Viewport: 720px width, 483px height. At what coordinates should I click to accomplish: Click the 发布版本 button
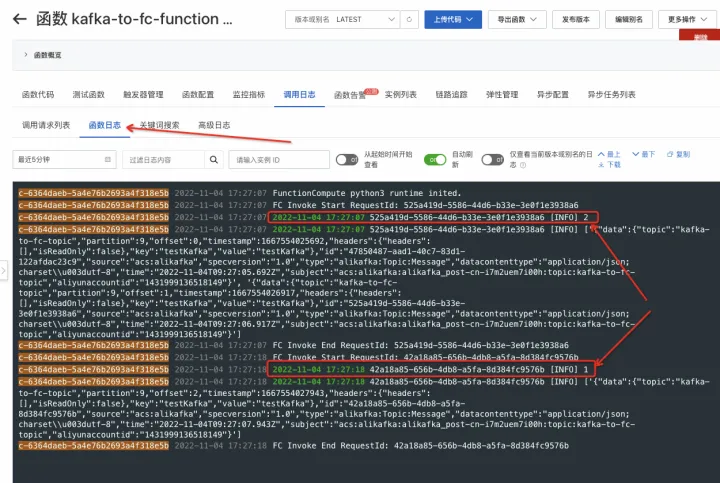pyautogui.click(x=576, y=19)
